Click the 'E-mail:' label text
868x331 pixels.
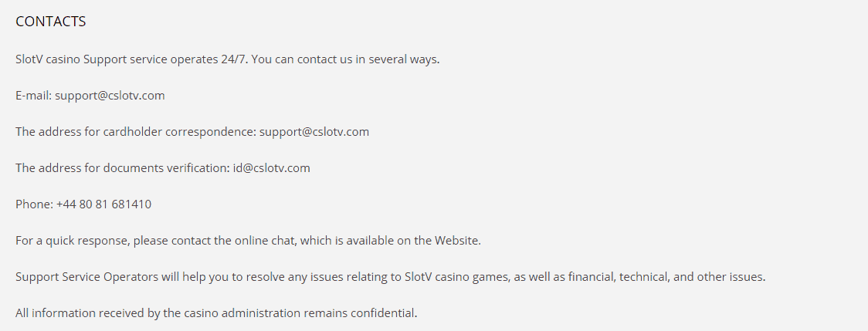coord(34,95)
